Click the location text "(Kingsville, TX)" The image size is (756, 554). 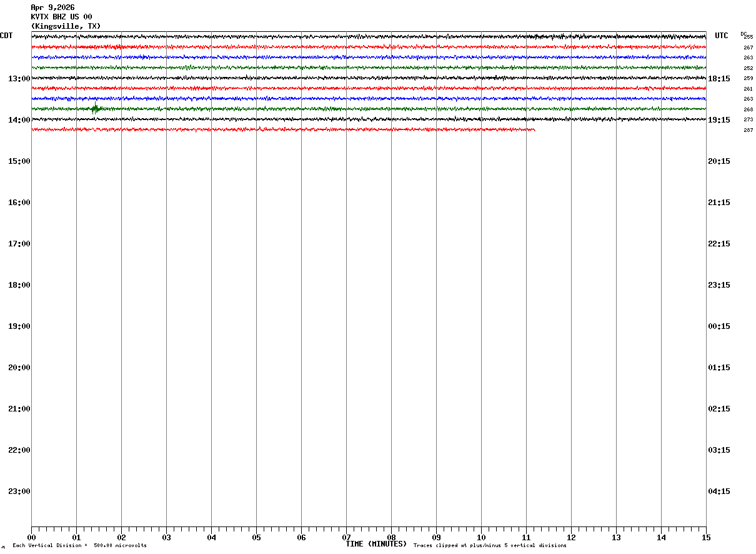(66, 26)
